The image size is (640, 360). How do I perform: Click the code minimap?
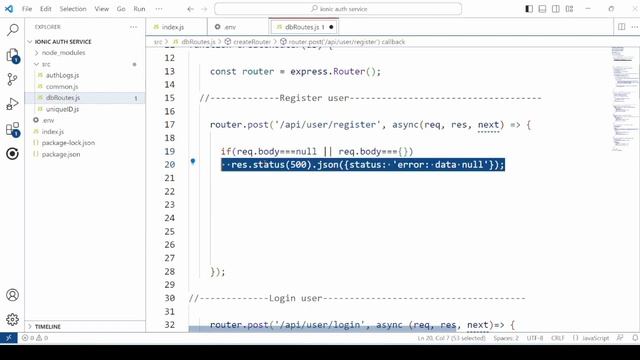click(624, 98)
